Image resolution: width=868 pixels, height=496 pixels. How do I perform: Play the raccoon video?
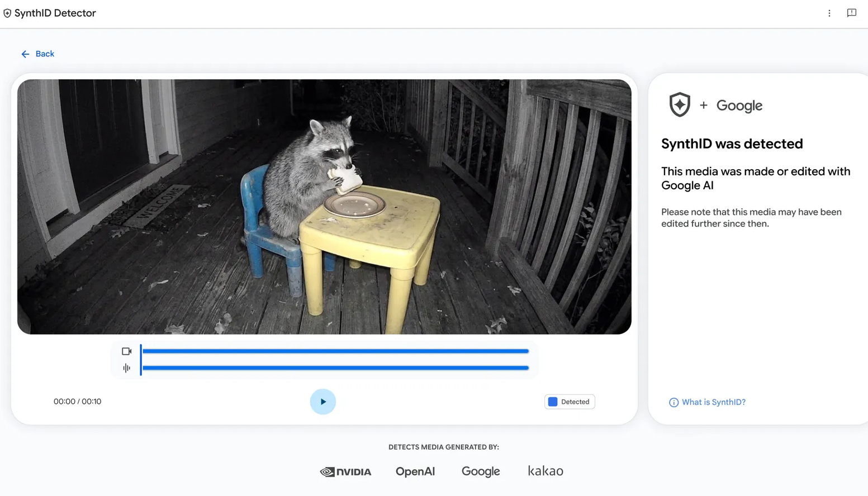(323, 402)
